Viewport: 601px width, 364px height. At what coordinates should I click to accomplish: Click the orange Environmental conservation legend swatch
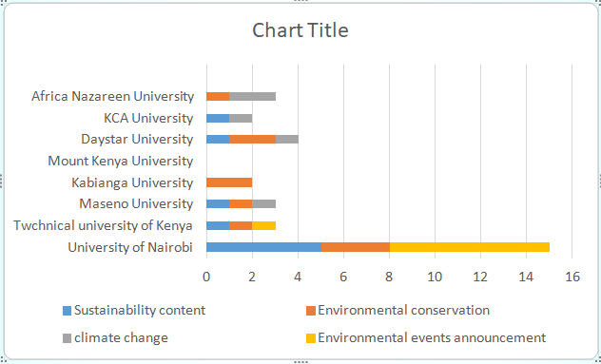point(311,311)
